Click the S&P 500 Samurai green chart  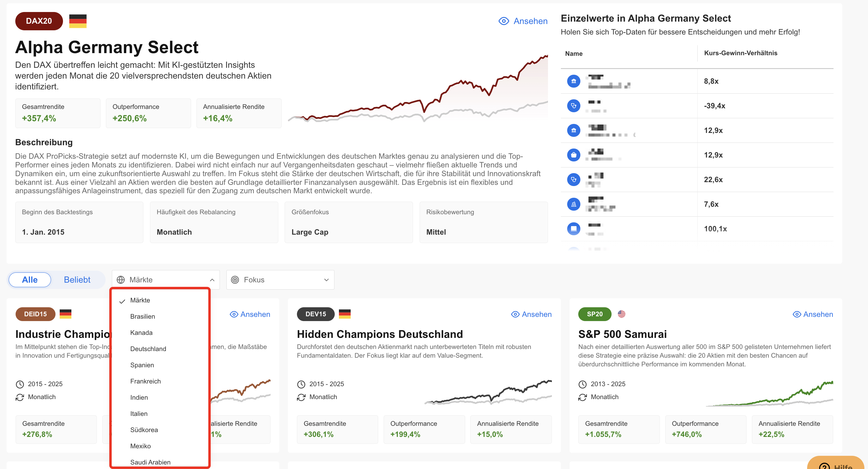[769, 394]
